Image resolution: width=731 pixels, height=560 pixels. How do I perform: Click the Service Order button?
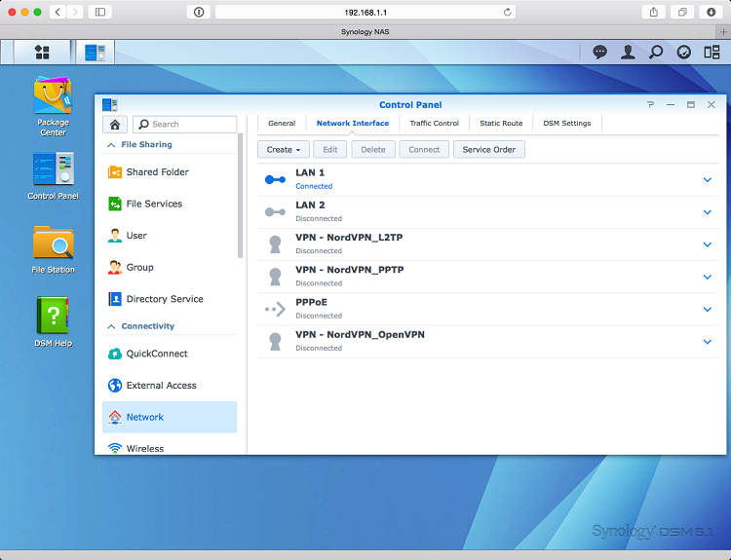(x=489, y=149)
